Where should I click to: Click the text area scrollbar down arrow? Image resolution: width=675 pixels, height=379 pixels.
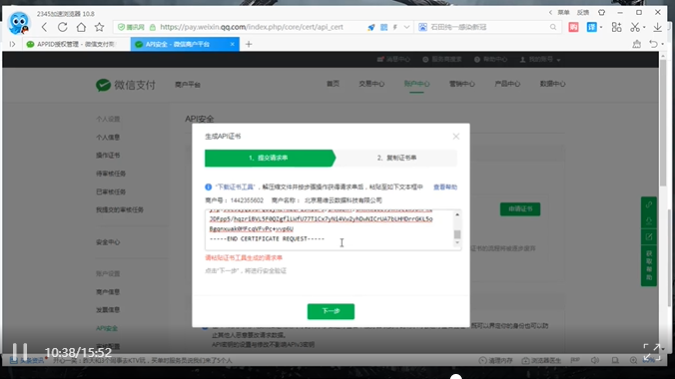(457, 243)
